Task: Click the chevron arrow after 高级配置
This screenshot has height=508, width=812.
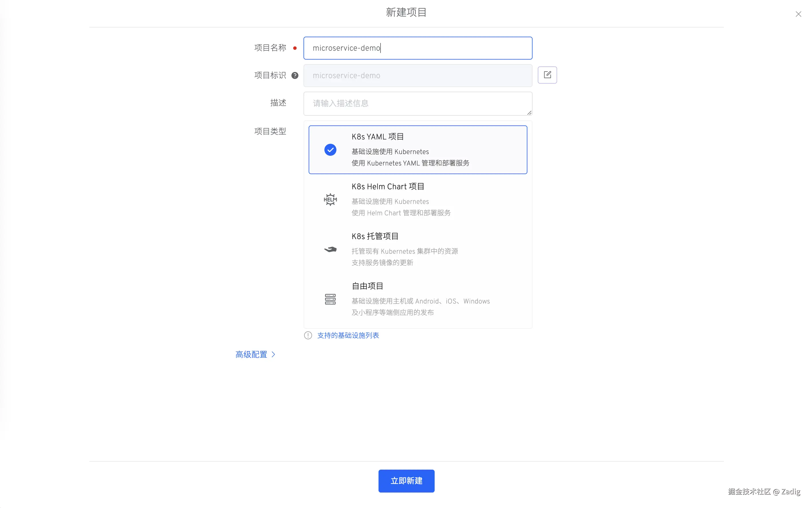Action: point(273,355)
